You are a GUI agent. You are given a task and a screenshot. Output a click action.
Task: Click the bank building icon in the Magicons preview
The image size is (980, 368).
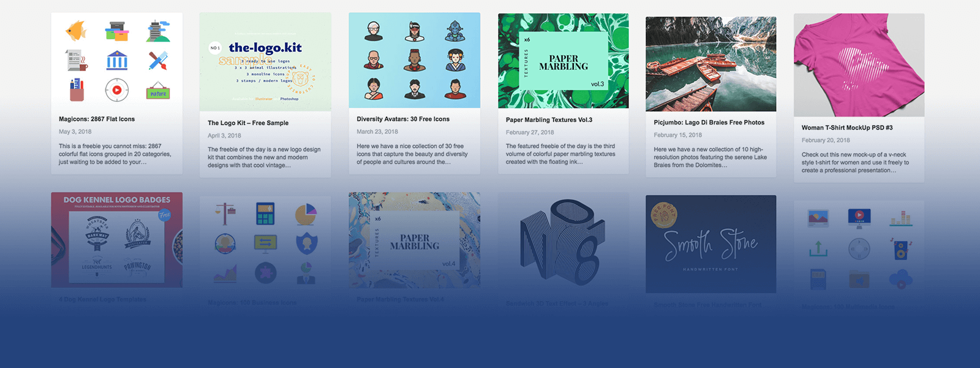(x=117, y=61)
